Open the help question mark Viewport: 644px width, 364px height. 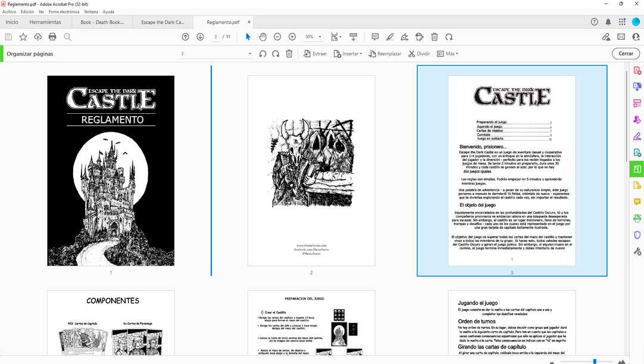coord(595,22)
